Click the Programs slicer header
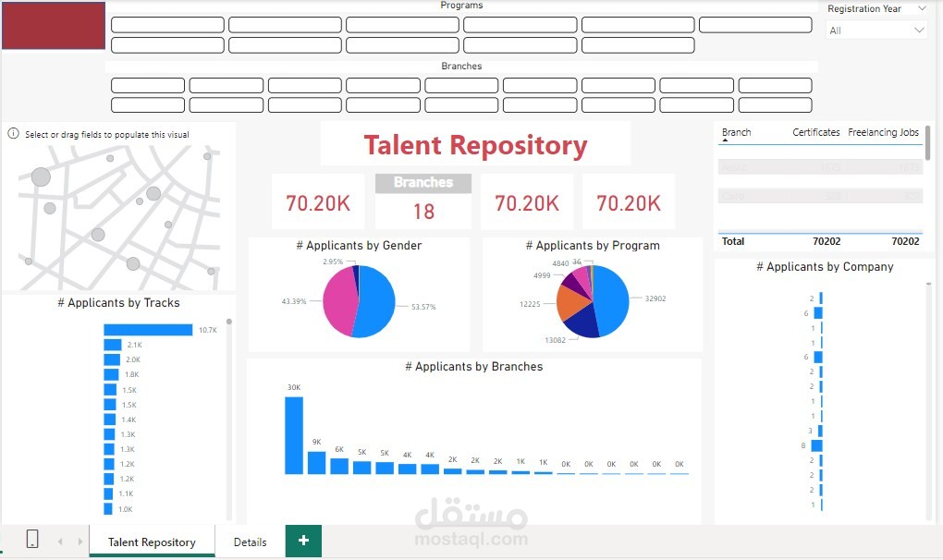943x560 pixels. point(461,6)
